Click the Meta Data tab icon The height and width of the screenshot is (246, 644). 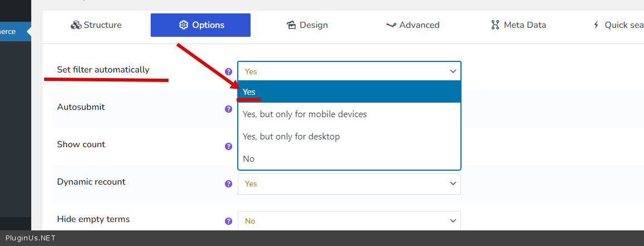(x=495, y=25)
